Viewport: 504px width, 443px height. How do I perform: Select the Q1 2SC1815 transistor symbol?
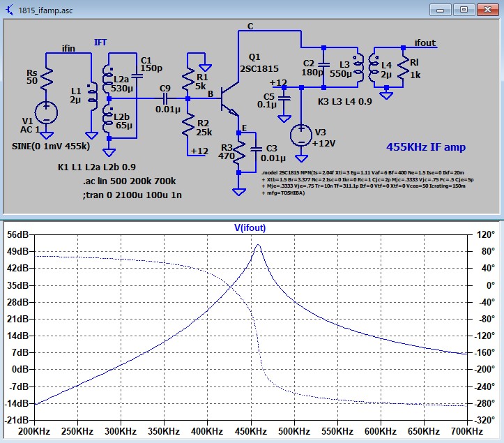pos(230,100)
